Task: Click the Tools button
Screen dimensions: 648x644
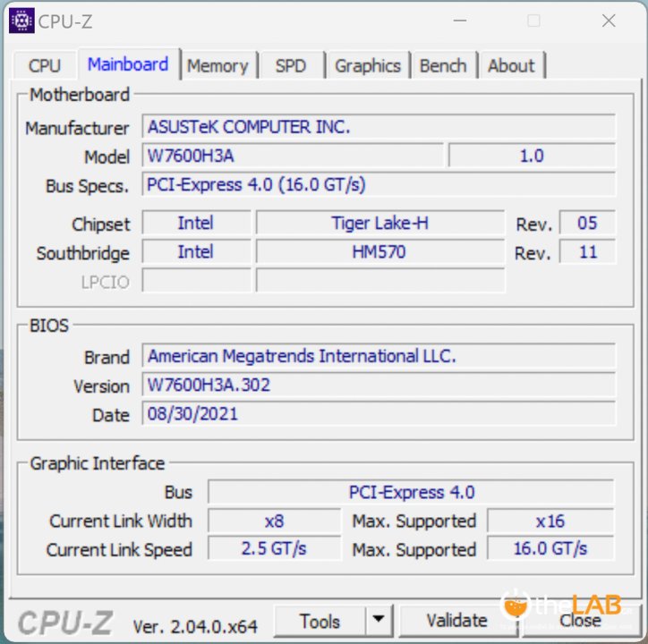Action: pos(320,622)
